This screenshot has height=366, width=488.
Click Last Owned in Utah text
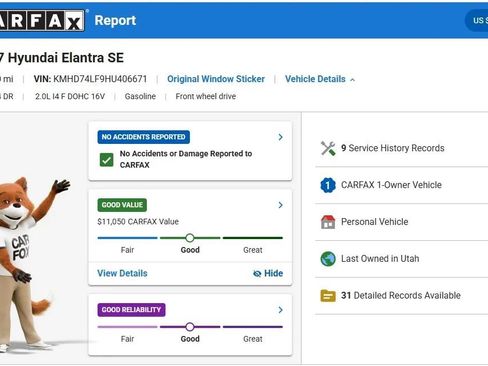pyautogui.click(x=380, y=259)
